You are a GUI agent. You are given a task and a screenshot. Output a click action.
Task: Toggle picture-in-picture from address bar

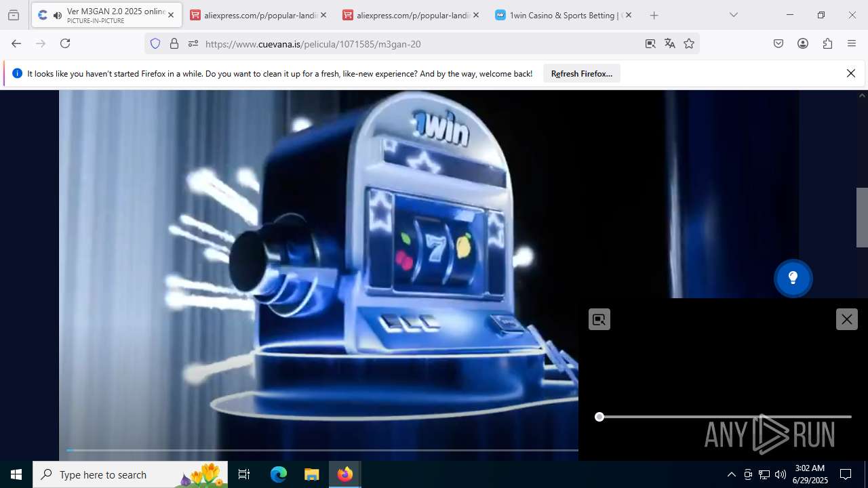(650, 43)
